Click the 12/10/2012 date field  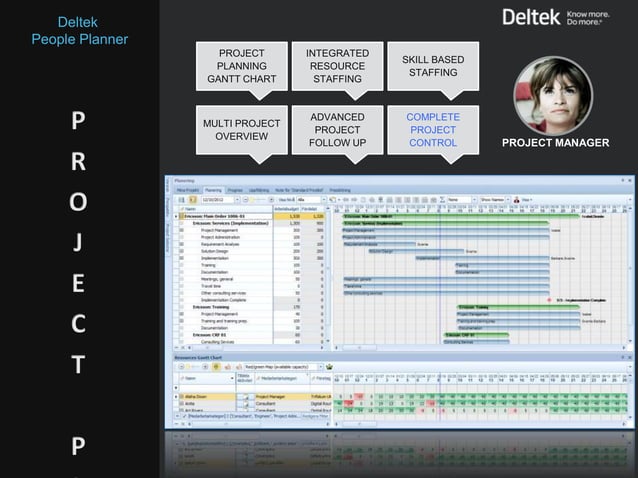click(217, 200)
